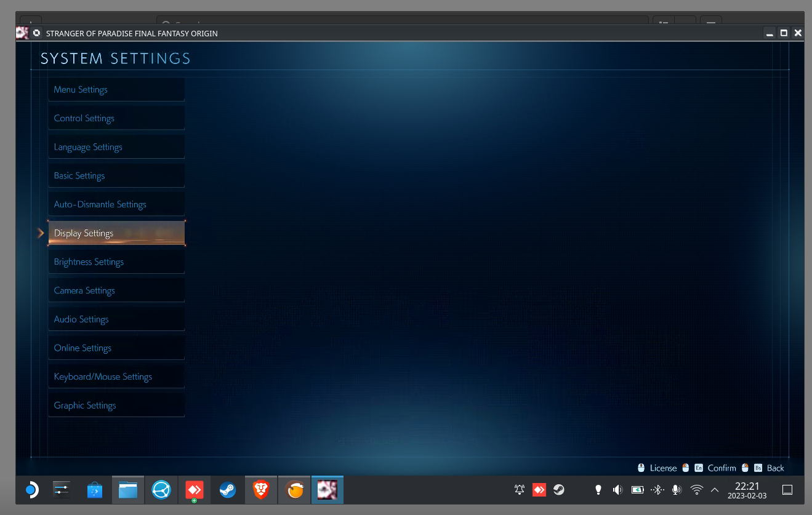812x515 pixels.
Task: Open Wi-Fi network tray icon
Action: [697, 490]
